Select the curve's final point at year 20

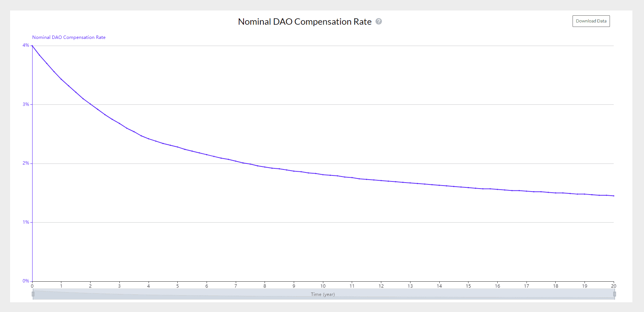click(614, 196)
